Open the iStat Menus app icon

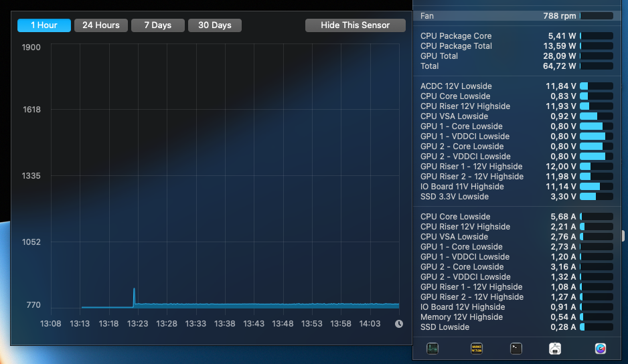click(x=600, y=349)
